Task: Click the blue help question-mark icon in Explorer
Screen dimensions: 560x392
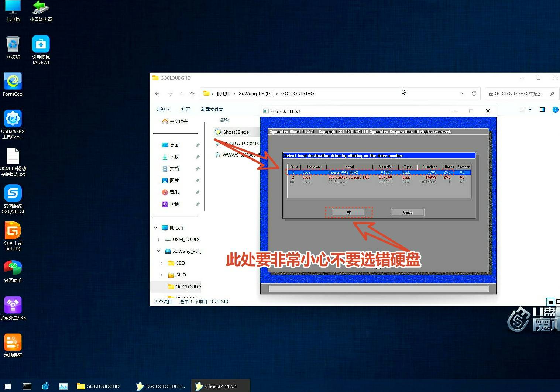Action: (556, 109)
